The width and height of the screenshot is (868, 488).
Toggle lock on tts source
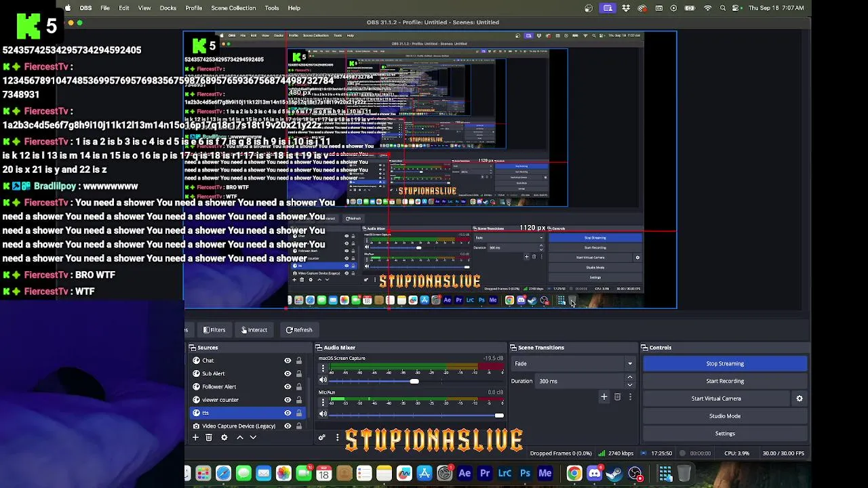pyautogui.click(x=298, y=413)
